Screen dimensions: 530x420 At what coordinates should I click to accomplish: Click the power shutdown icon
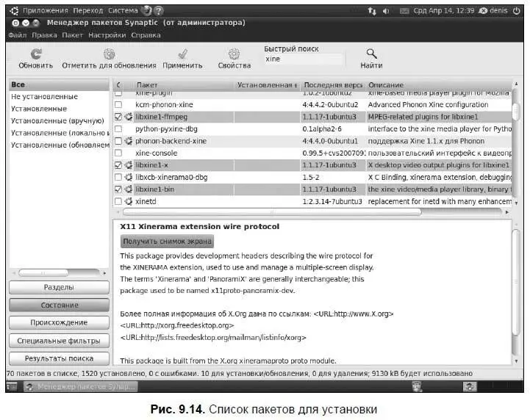pyautogui.click(x=517, y=11)
